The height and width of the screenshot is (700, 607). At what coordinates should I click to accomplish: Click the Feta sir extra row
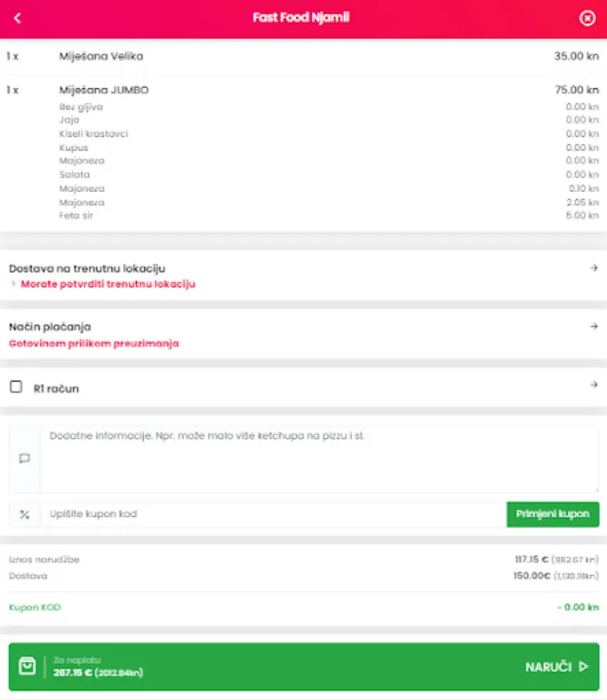[x=76, y=215]
